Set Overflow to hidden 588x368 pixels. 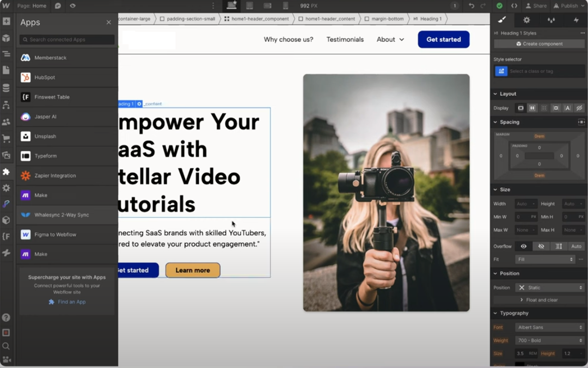click(x=541, y=247)
